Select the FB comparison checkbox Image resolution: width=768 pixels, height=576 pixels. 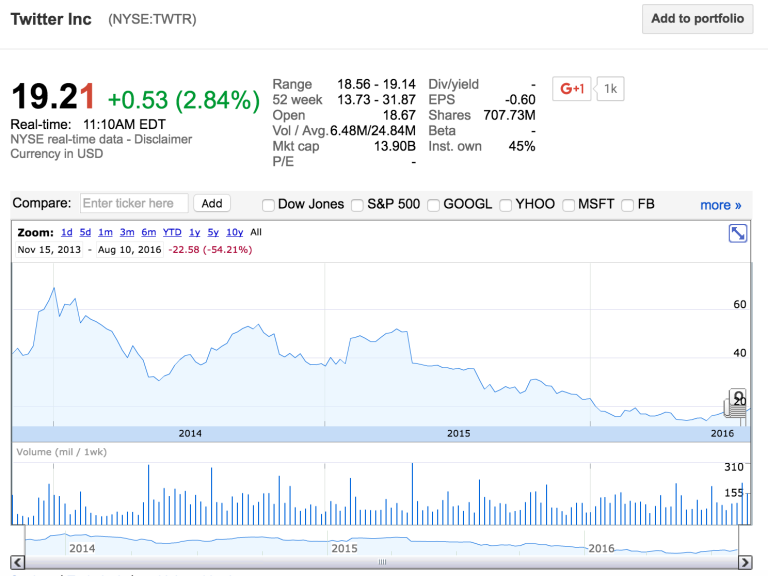click(x=627, y=205)
